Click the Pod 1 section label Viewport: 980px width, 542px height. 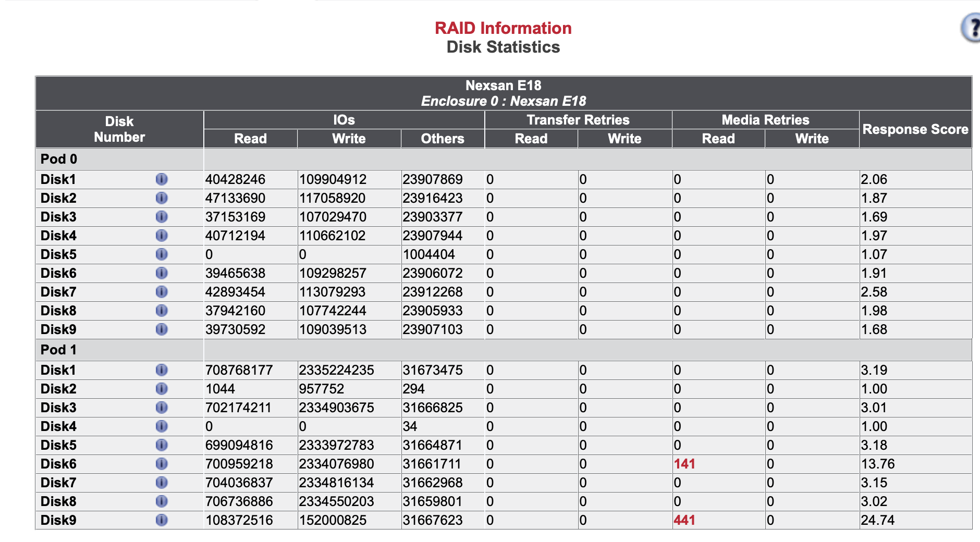point(59,350)
